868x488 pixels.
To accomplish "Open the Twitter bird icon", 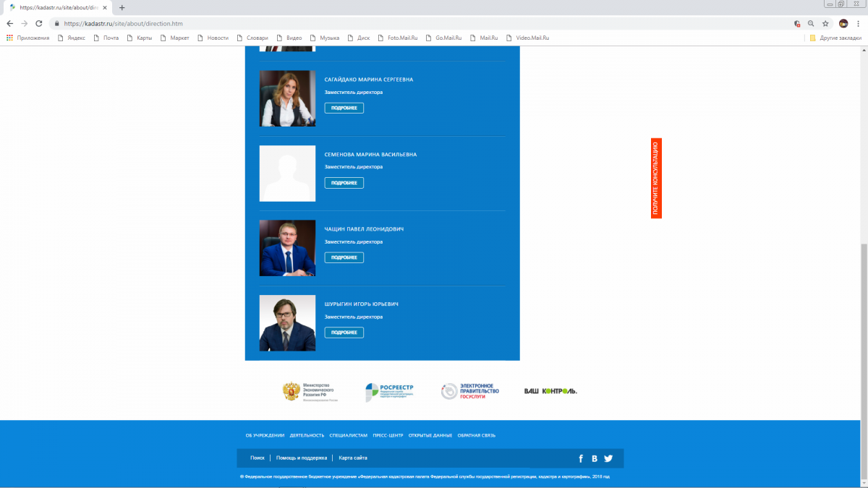I will [608, 458].
